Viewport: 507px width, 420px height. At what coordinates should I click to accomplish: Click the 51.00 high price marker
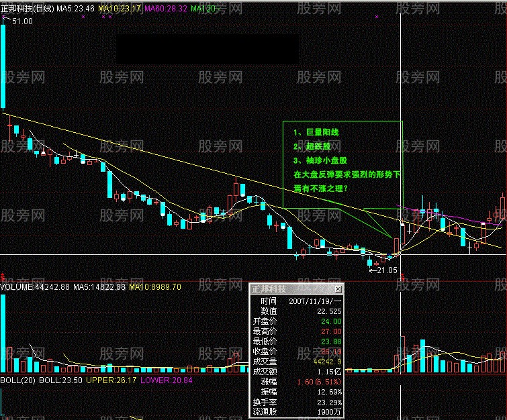click(x=22, y=21)
